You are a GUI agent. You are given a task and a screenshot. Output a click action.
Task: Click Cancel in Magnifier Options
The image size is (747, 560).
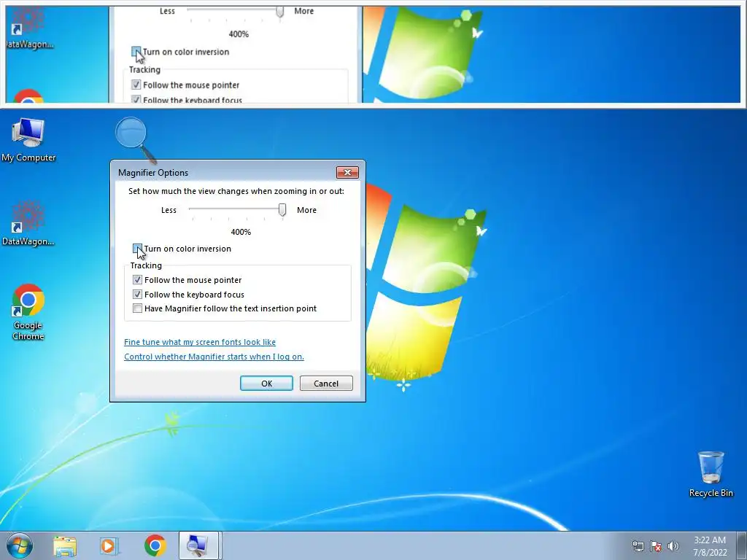pos(326,384)
